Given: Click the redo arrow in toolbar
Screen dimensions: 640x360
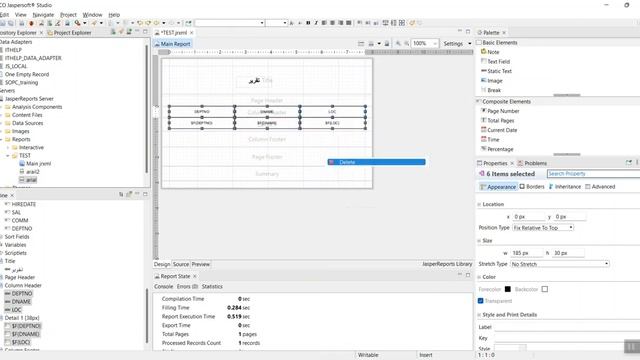Looking at the screenshot, I should 148,23.
